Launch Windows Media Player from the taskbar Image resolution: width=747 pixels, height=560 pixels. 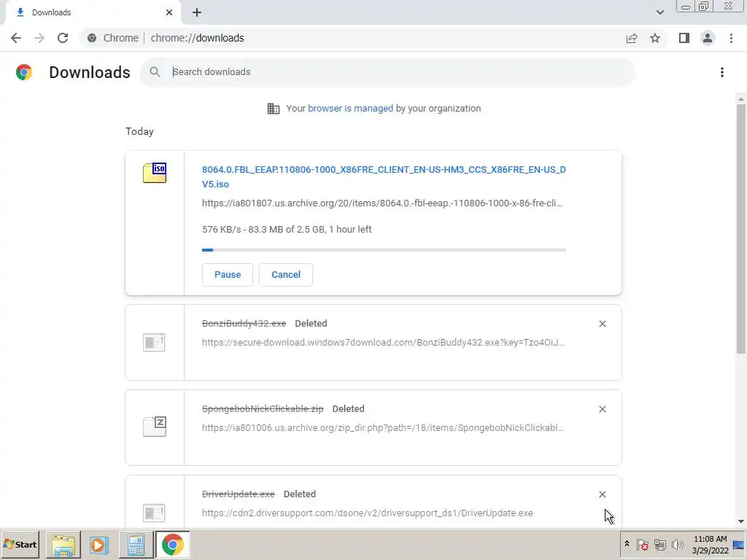(x=99, y=545)
